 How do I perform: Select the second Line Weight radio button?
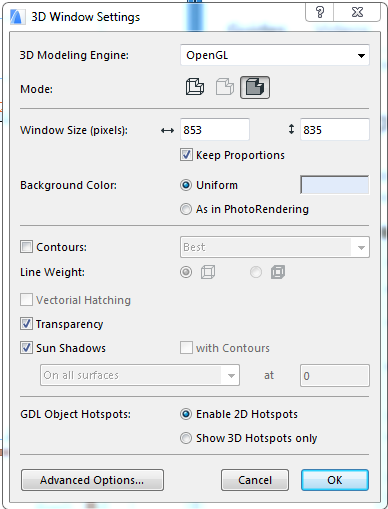coord(256,272)
